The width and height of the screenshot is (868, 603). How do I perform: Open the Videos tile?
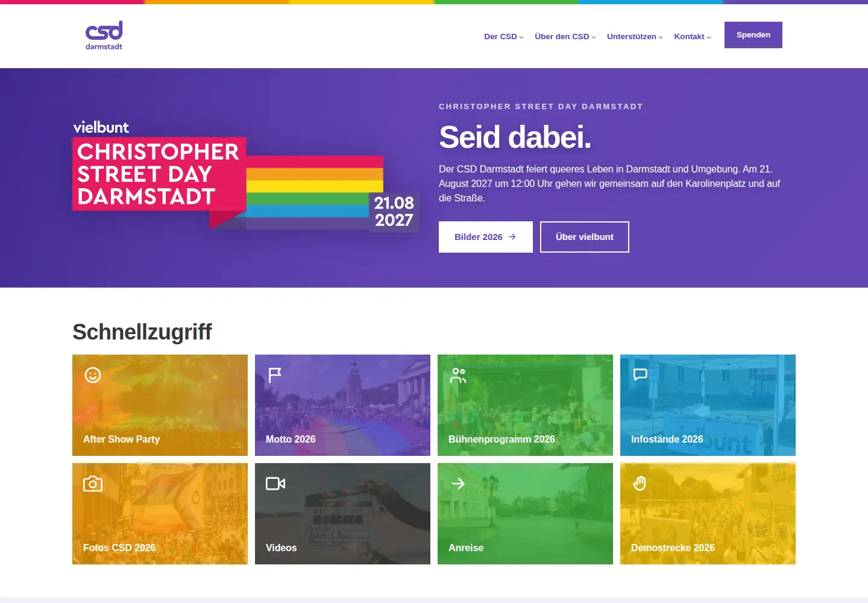(x=342, y=514)
